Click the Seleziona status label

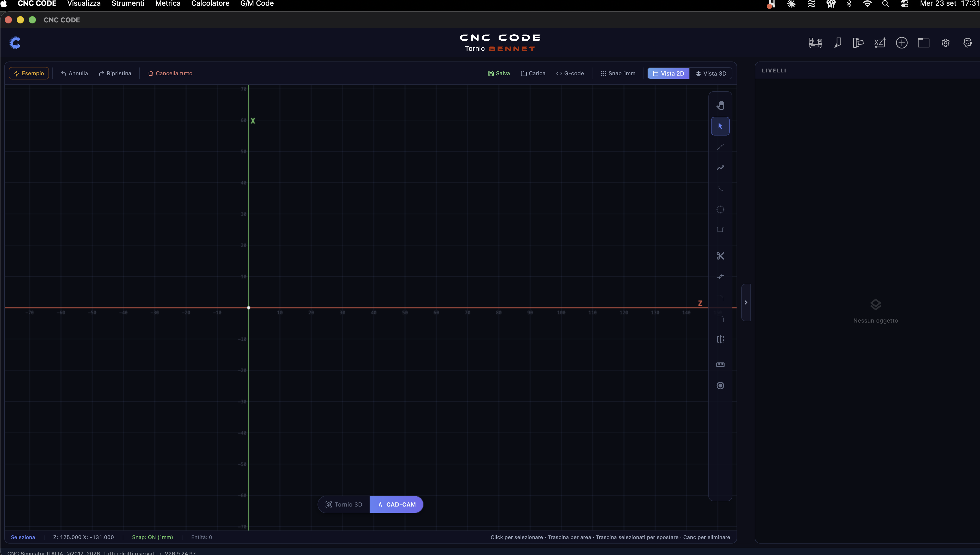[x=23, y=537]
